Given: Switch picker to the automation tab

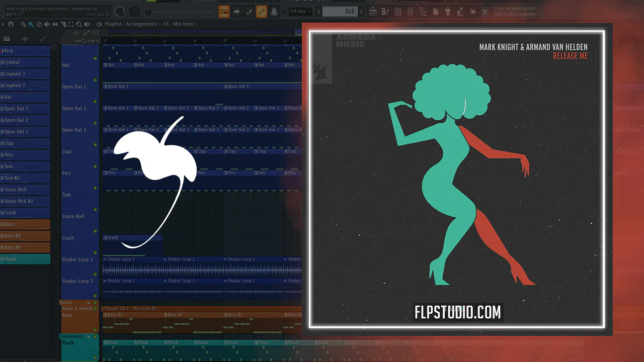Looking at the screenshot, I should click(43, 39).
